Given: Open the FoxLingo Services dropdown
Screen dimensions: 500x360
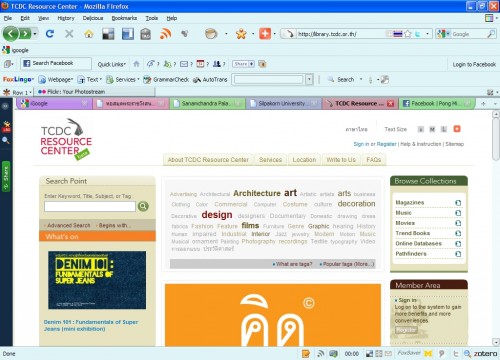Looking at the screenshot, I should click(x=123, y=79).
